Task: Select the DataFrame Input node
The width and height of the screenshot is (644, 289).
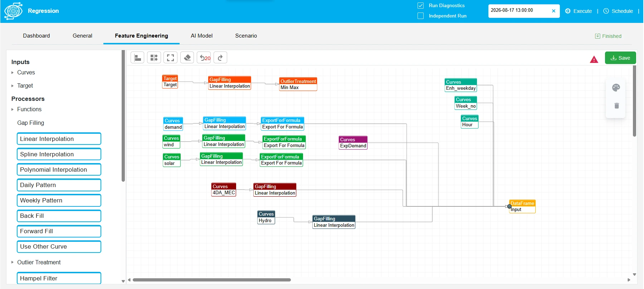Action: (522, 206)
